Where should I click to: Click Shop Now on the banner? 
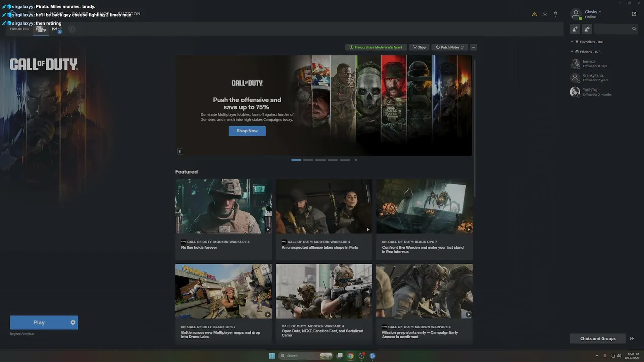247,131
